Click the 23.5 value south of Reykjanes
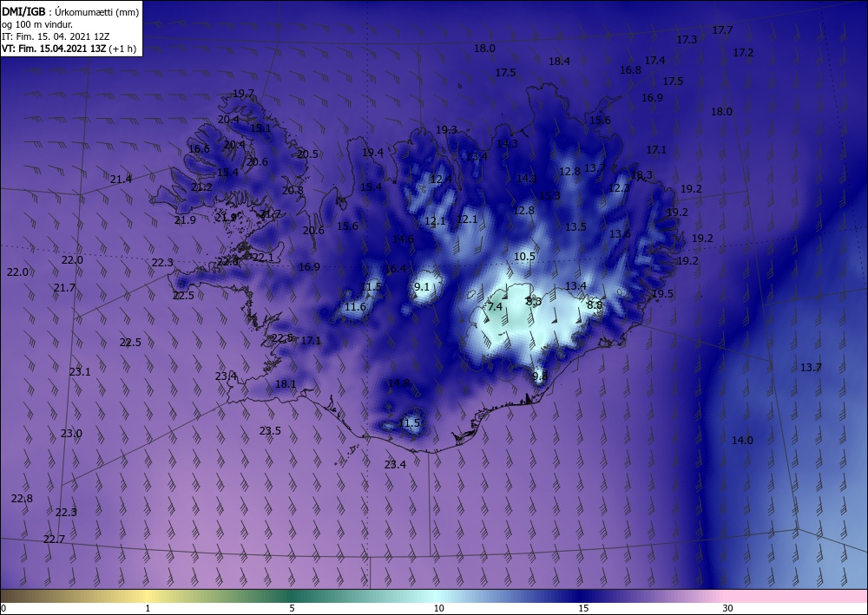The image size is (868, 615). point(270,431)
